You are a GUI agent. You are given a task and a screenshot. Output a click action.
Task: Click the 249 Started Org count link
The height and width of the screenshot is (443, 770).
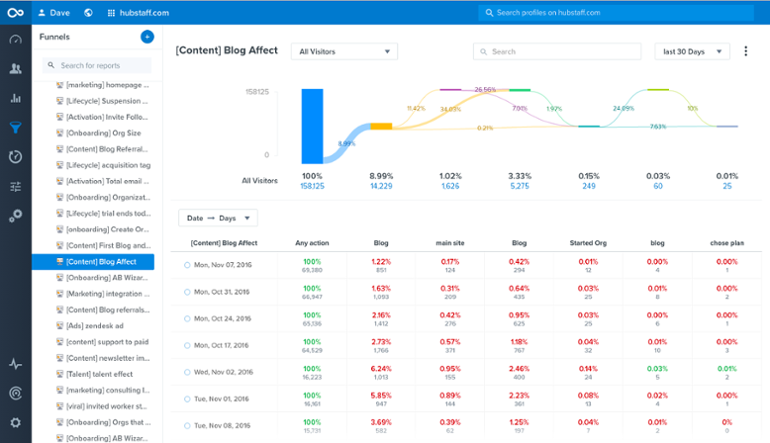tap(589, 186)
